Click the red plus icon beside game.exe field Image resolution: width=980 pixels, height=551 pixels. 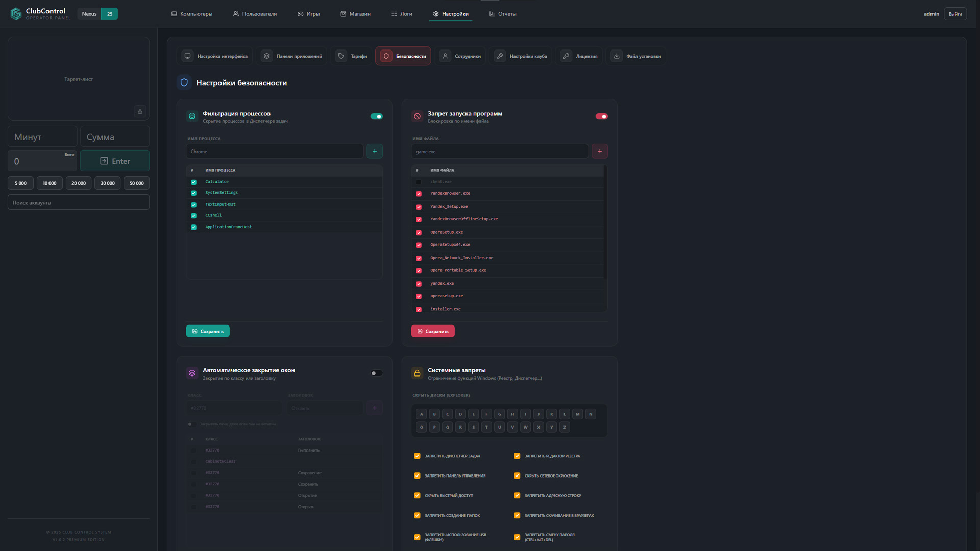tap(600, 151)
